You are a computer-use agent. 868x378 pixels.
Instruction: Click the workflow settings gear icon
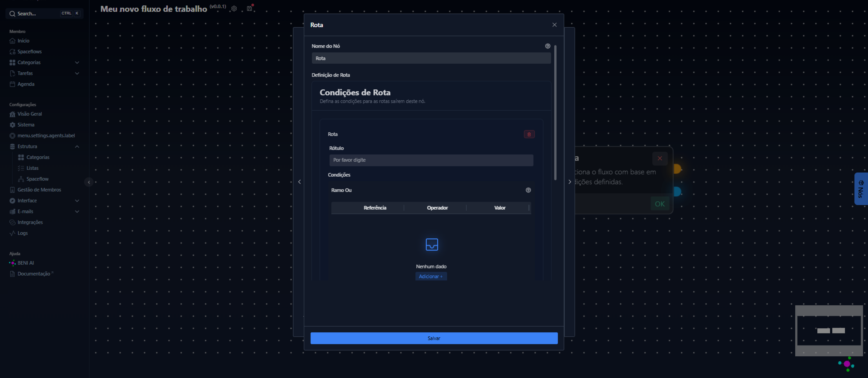click(x=234, y=9)
